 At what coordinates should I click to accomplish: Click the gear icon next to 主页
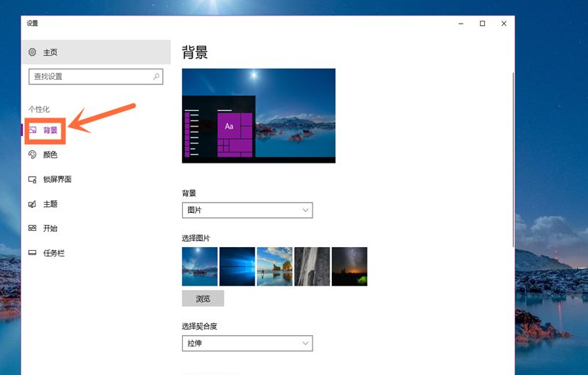[33, 53]
